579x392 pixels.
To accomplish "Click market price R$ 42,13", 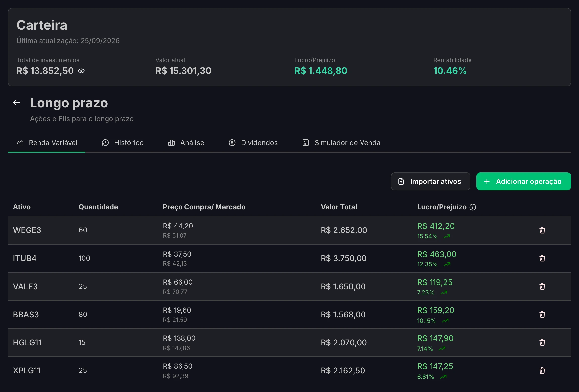I will pos(175,263).
